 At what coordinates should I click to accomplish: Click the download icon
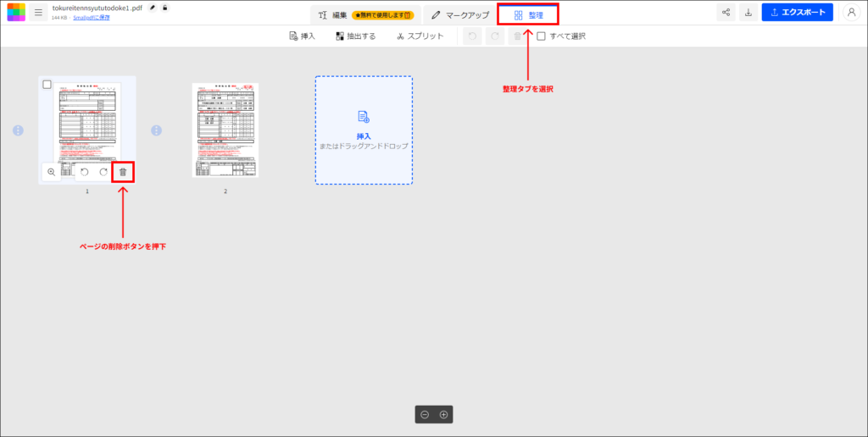tap(748, 12)
